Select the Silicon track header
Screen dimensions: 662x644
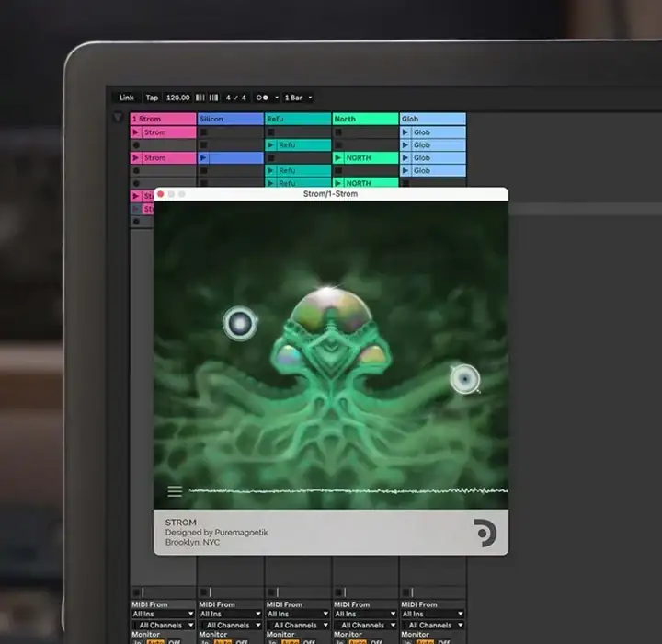pyautogui.click(x=231, y=119)
